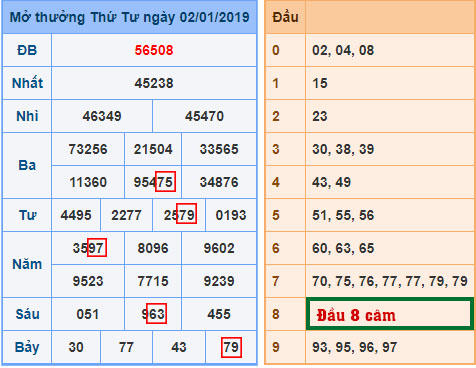This screenshot has height=368, width=476.
Task: Click number 455 in Sáu row
Action: [219, 314]
